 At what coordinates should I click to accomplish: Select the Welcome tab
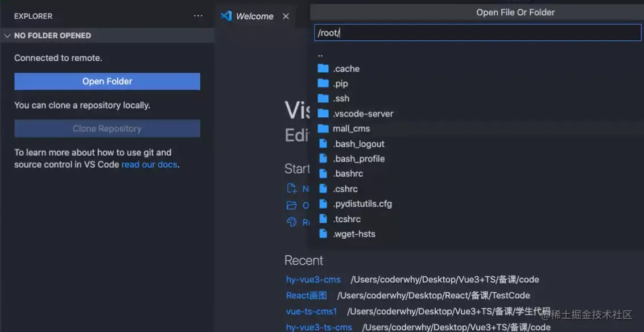point(254,16)
